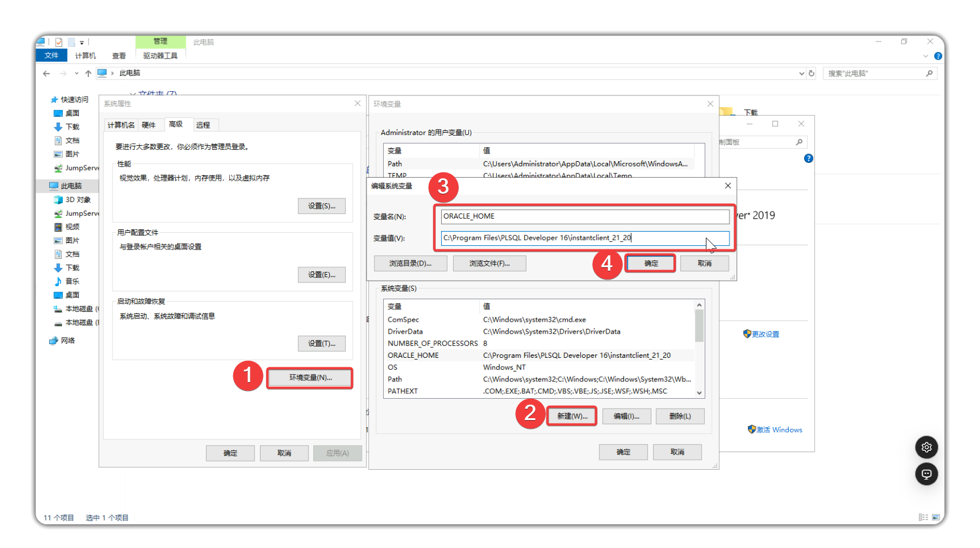Click the 变量值 input field
The width and height of the screenshot is (980, 548).
coord(584,238)
